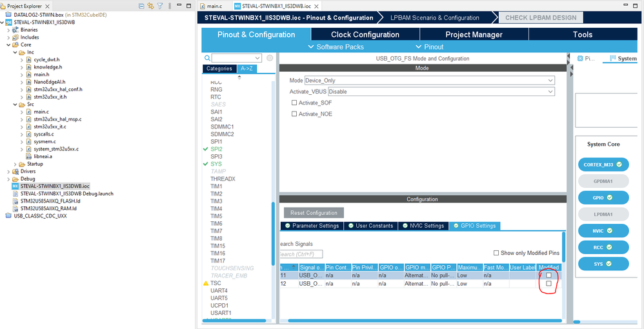Switch to Clock Configuration tab

(365, 34)
